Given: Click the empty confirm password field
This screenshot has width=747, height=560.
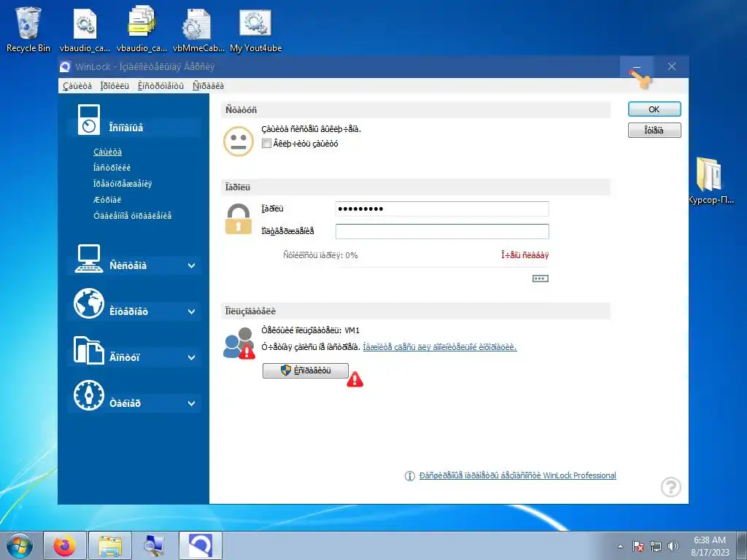Looking at the screenshot, I should pos(442,231).
